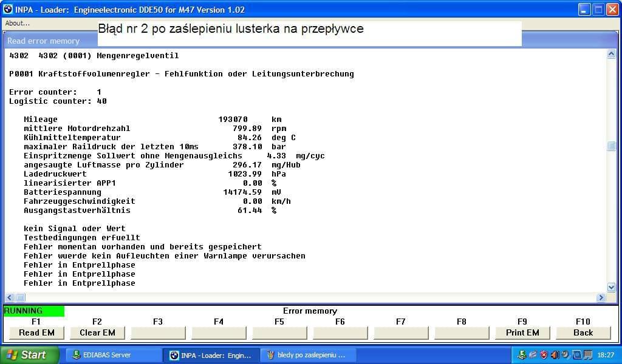Click the 'linearisierter APP1' row
622x364 pixels.
pos(151,183)
